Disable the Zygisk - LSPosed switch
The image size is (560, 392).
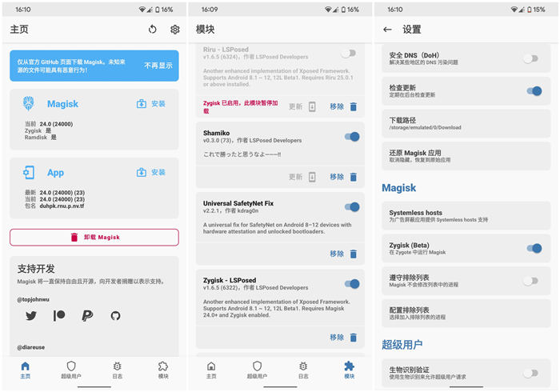pos(352,284)
